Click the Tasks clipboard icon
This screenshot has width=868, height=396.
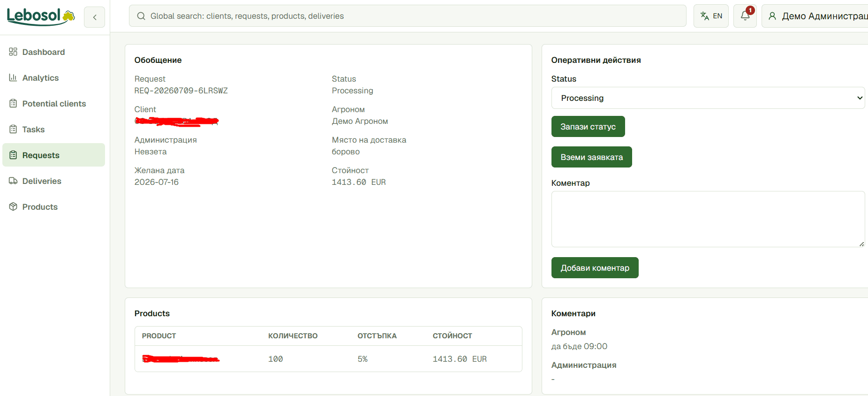pyautogui.click(x=13, y=129)
